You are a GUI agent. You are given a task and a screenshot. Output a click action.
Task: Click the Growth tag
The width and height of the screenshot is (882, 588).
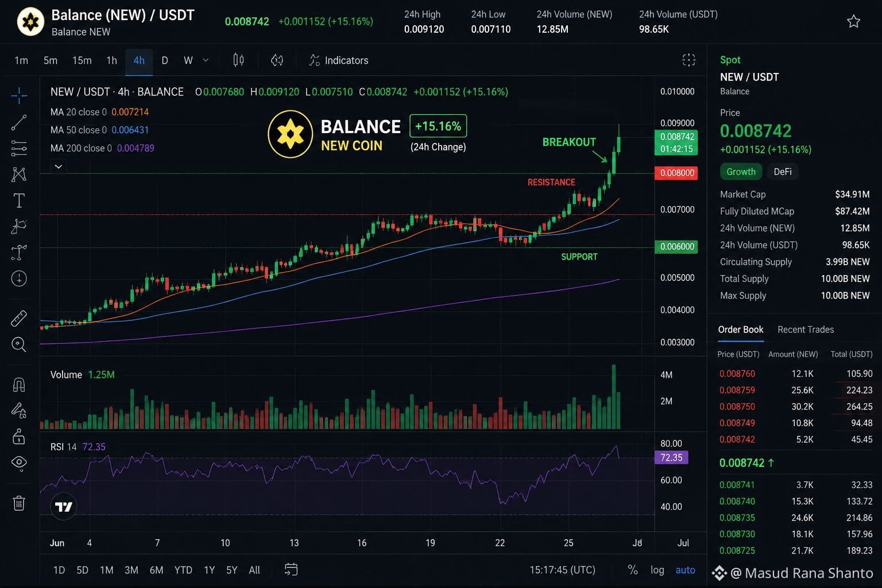click(x=741, y=172)
